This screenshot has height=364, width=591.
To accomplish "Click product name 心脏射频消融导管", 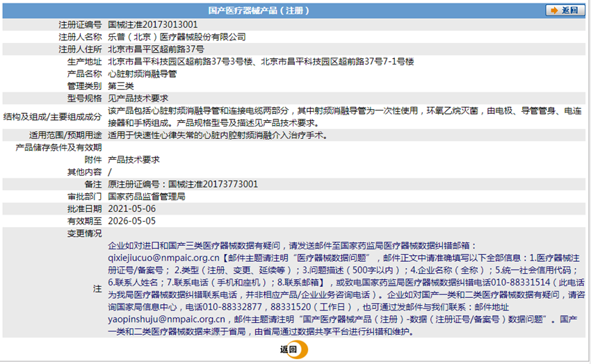I will click(142, 74).
